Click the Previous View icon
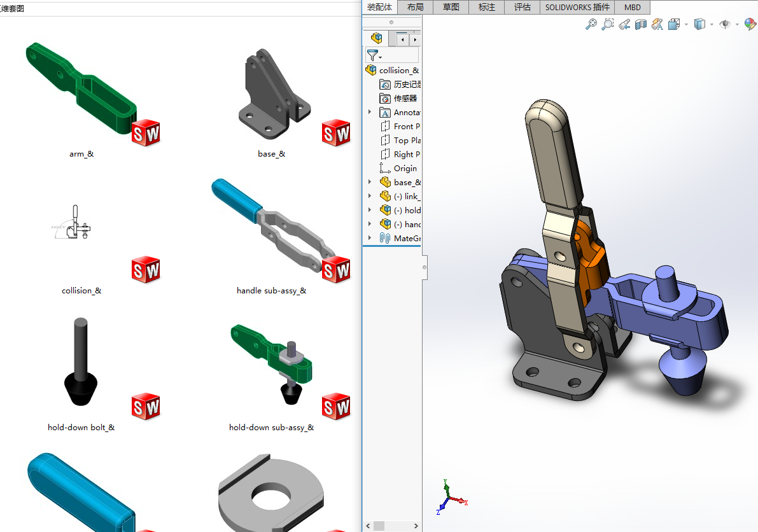Viewport: 758px width, 532px height. [624, 24]
